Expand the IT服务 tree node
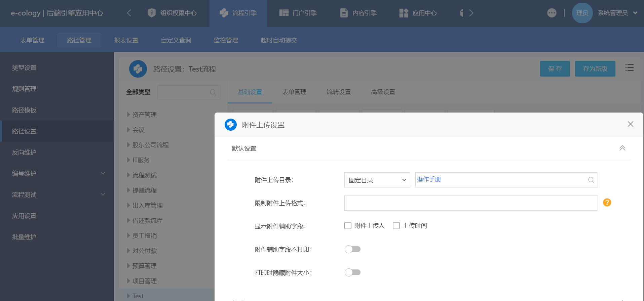The image size is (644, 301). (x=128, y=160)
